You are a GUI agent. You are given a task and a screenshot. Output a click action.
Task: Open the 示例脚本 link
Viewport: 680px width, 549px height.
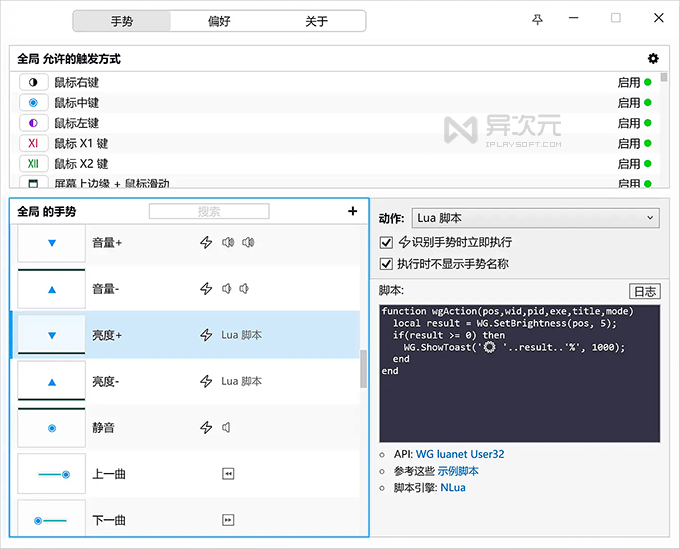coord(458,471)
